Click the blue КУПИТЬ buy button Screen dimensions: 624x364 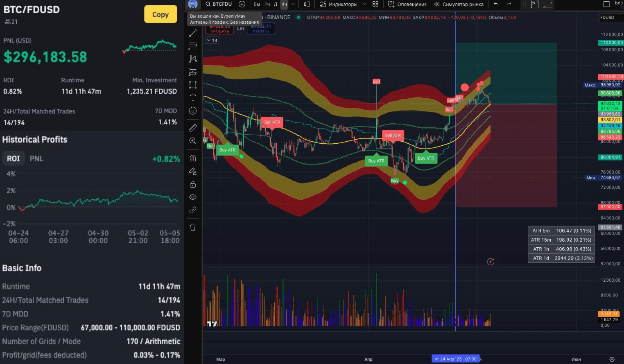coord(261,29)
